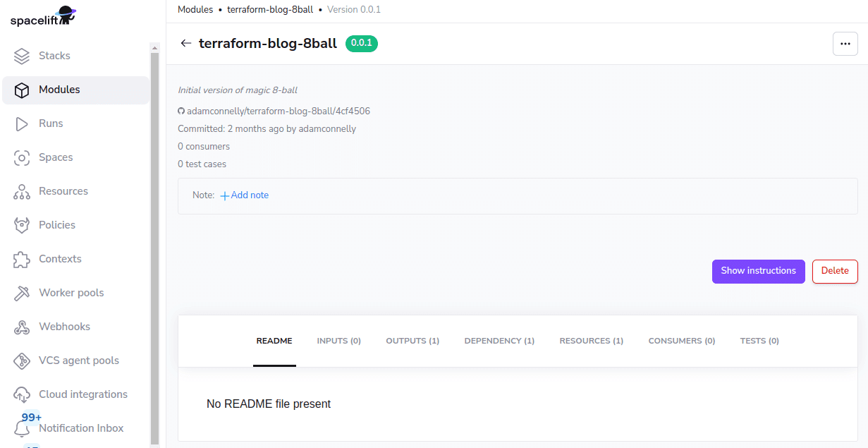Click the Resources tree icon
Screen dimensions: 868x448
pyautogui.click(x=22, y=191)
